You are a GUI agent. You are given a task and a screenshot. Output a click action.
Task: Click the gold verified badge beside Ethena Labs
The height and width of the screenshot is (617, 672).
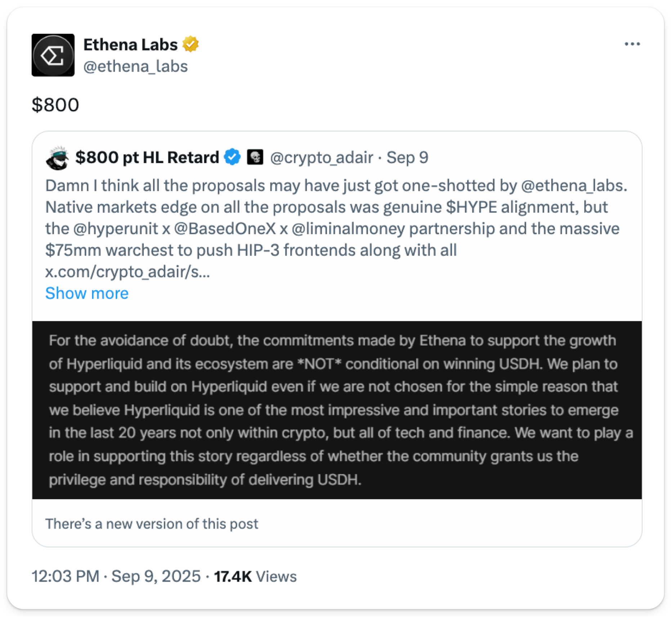[191, 45]
